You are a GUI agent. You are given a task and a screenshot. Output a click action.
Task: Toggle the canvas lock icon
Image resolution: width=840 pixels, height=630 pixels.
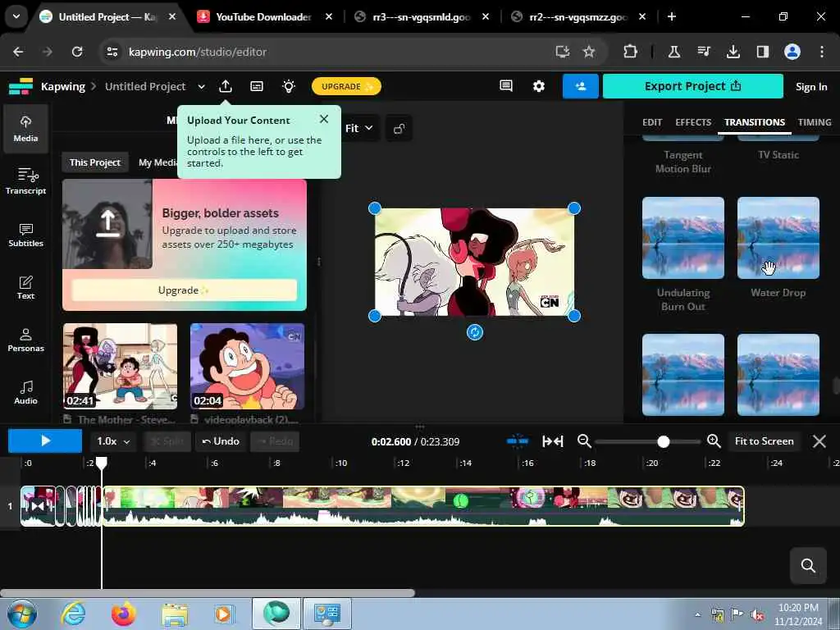pyautogui.click(x=399, y=129)
